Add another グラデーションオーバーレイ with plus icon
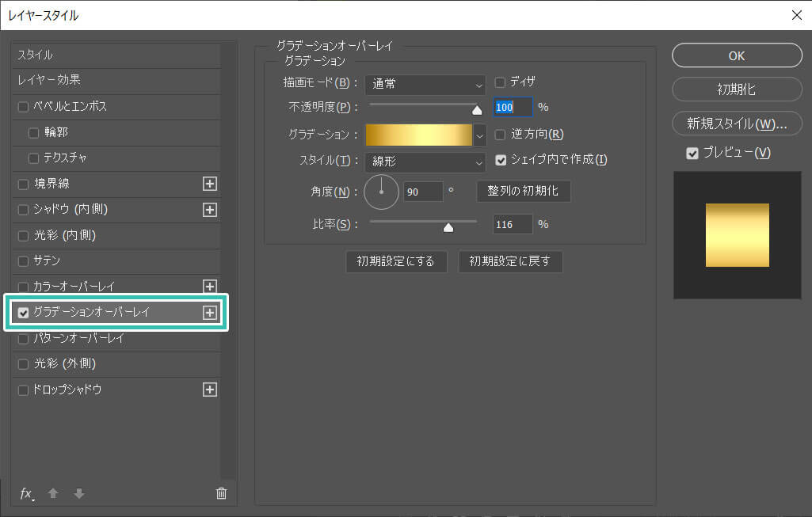This screenshot has height=517, width=812. coord(210,313)
